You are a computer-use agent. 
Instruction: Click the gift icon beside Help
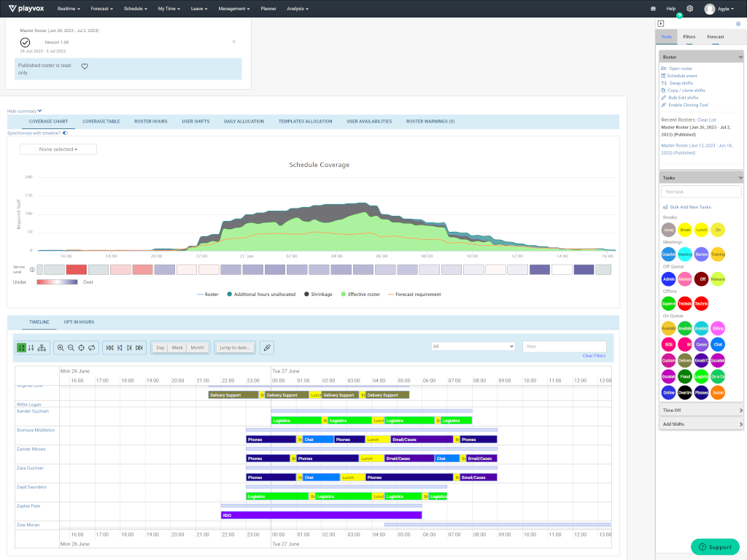(x=653, y=9)
